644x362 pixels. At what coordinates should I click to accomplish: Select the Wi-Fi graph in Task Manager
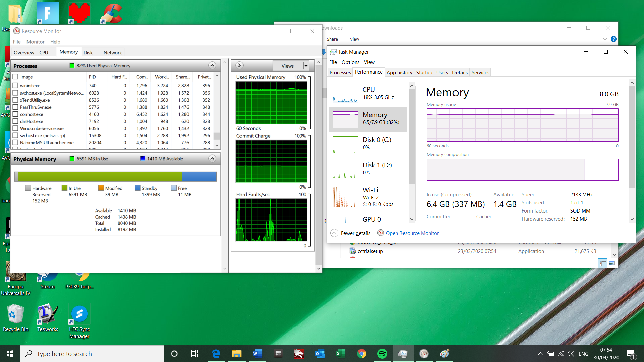[x=345, y=197]
